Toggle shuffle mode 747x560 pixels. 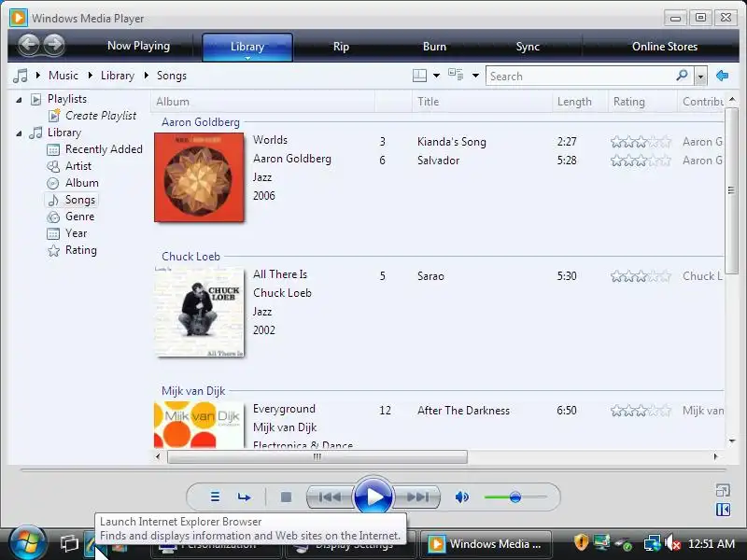tap(215, 497)
